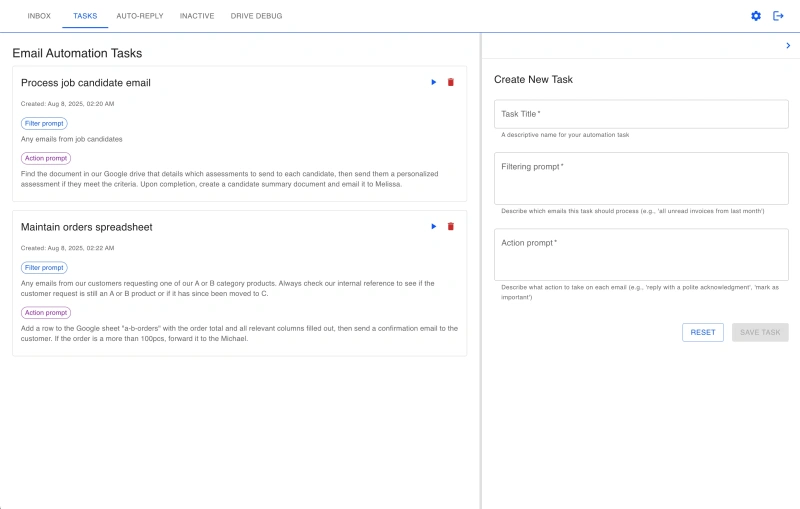The height and width of the screenshot is (509, 800).
Task: Delete the Maintain orders spreadsheet task
Action: (x=451, y=226)
